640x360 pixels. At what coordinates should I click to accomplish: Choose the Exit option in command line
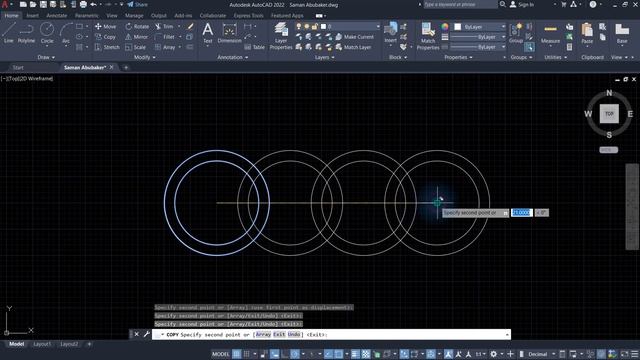[x=279, y=334]
